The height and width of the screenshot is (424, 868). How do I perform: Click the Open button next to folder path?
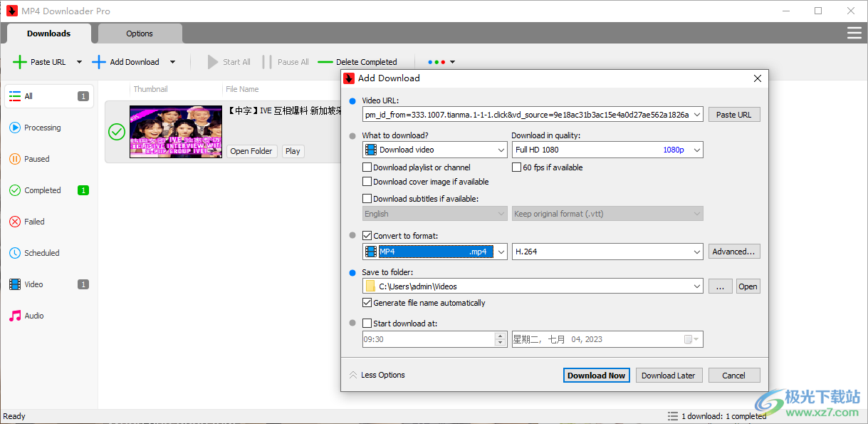click(748, 286)
